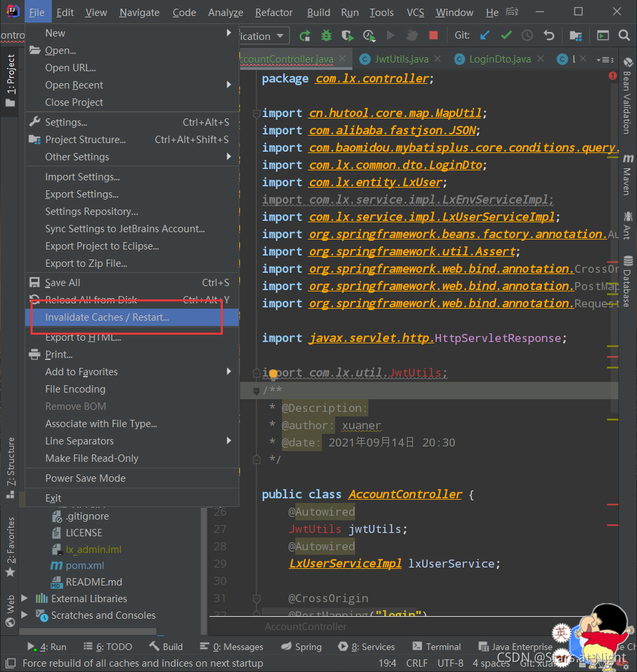637x672 pixels.
Task: Expand External Libraries tree node
Action: point(25,598)
